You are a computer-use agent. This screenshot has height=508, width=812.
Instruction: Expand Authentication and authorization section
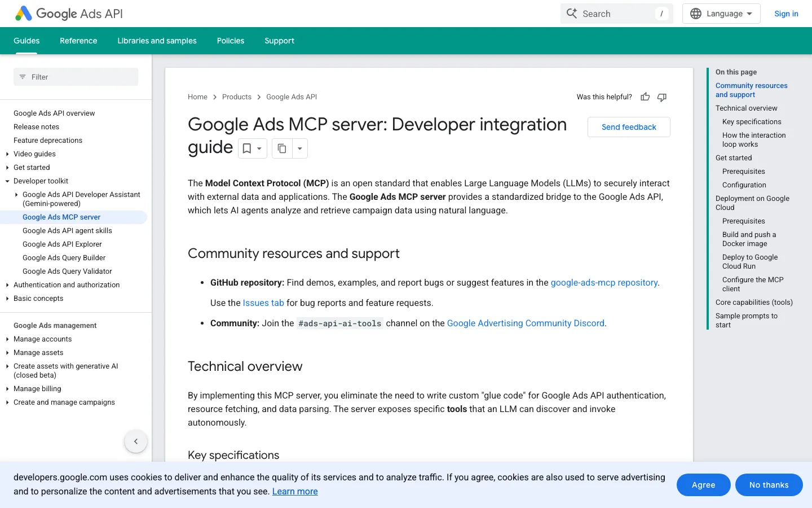pyautogui.click(x=7, y=285)
